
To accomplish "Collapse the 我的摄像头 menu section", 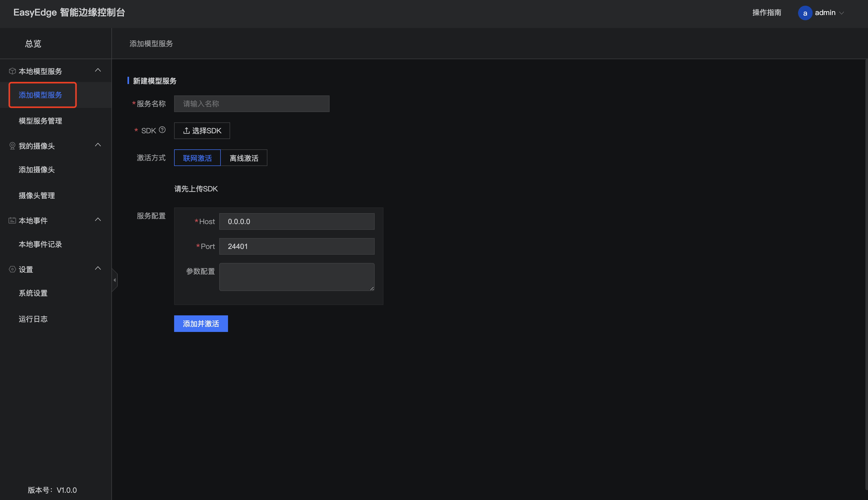I will click(x=98, y=145).
